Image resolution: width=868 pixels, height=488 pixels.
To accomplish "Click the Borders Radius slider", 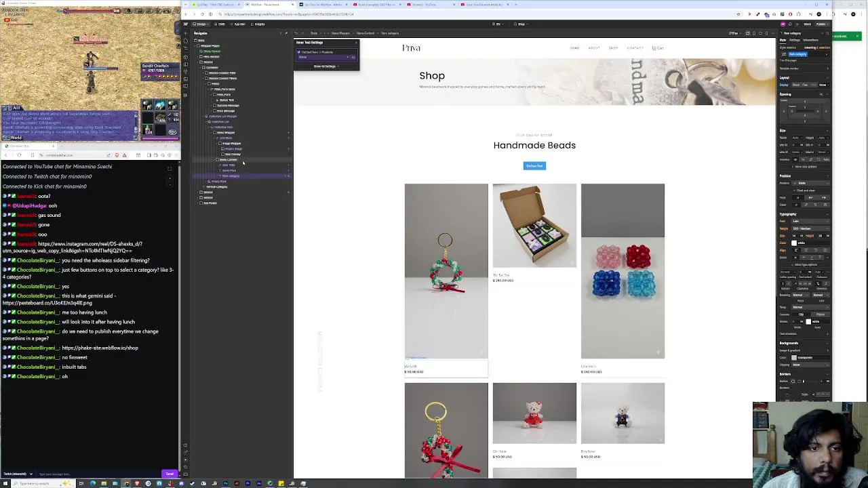I will (811, 381).
